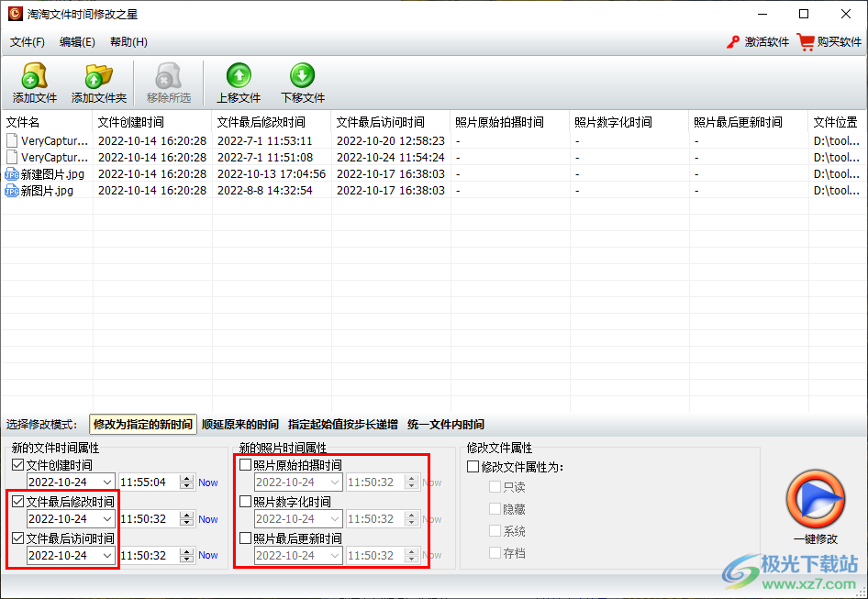Enable the 照片数字化时间 checkbox

click(x=245, y=502)
